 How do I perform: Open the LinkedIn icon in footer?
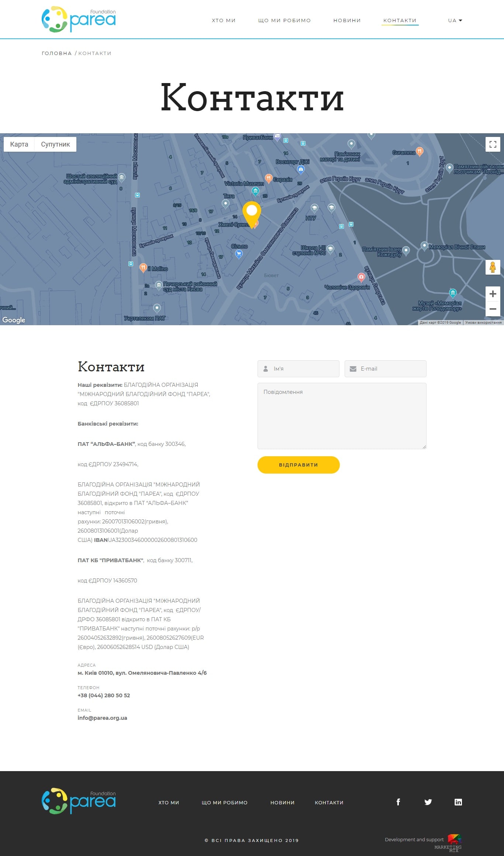point(458,802)
